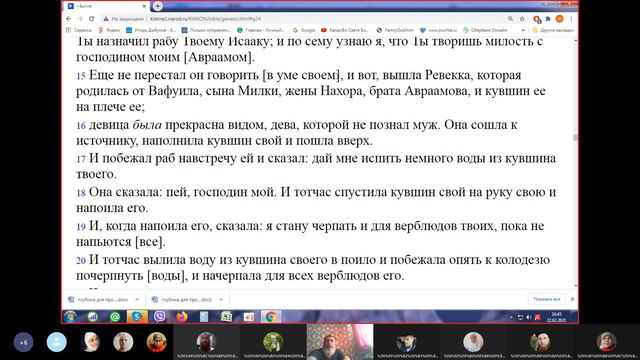Open the Windows Start button
The width and height of the screenshot is (640, 360).
pyautogui.click(x=70, y=317)
